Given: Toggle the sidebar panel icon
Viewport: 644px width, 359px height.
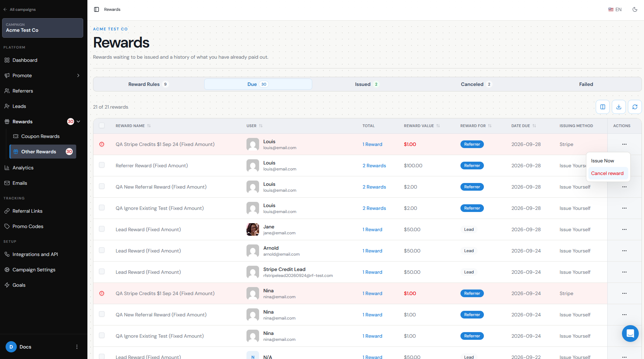Looking at the screenshot, I should [96, 9].
